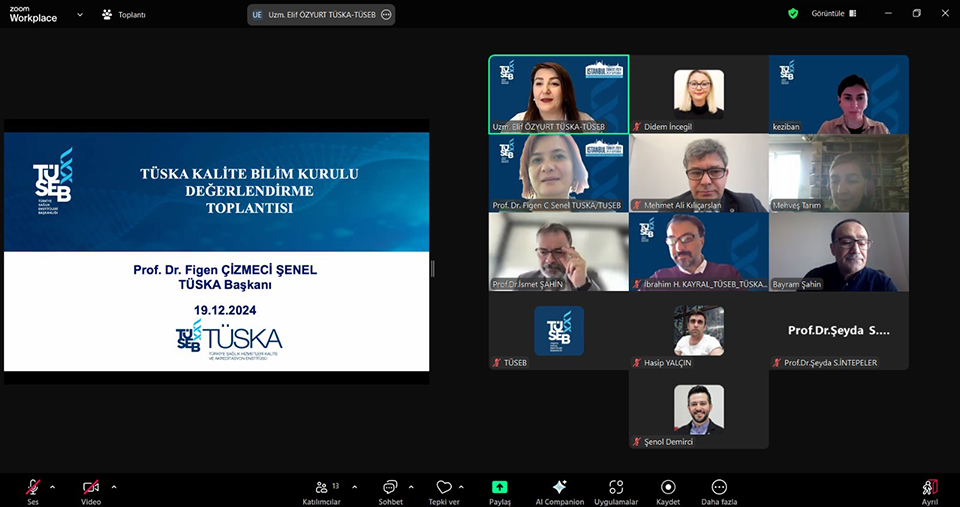Unmute the microphone with the Ses icon

(33, 487)
